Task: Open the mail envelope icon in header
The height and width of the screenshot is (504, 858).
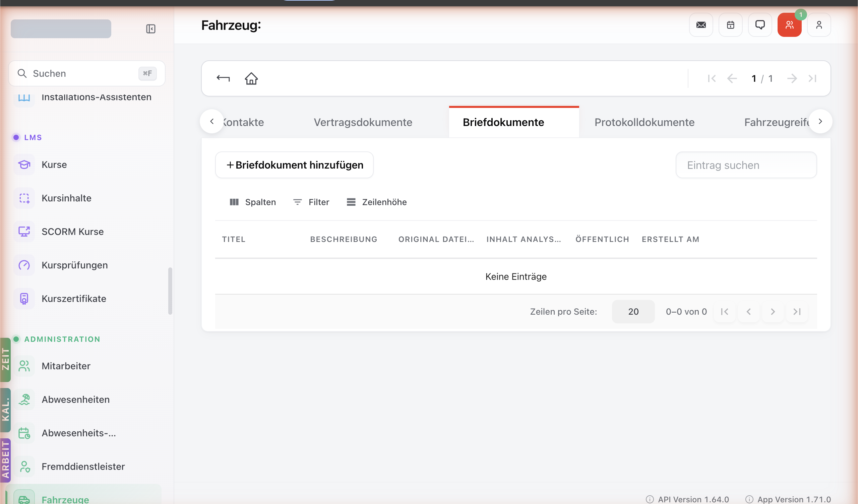Action: click(701, 25)
